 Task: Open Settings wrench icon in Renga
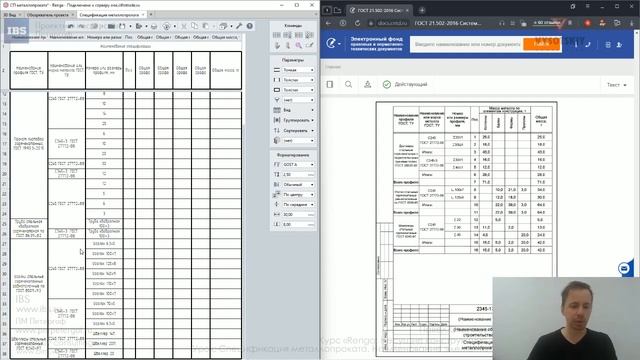tap(239, 26)
